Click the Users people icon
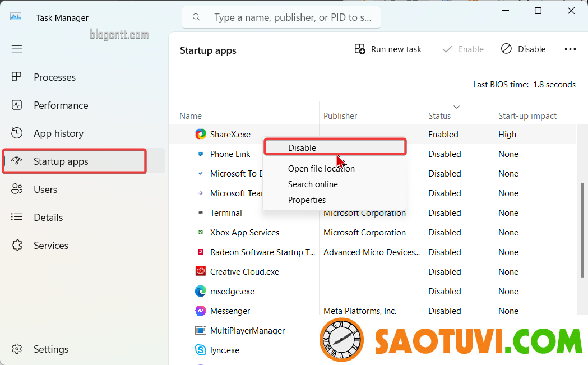 coord(16,189)
